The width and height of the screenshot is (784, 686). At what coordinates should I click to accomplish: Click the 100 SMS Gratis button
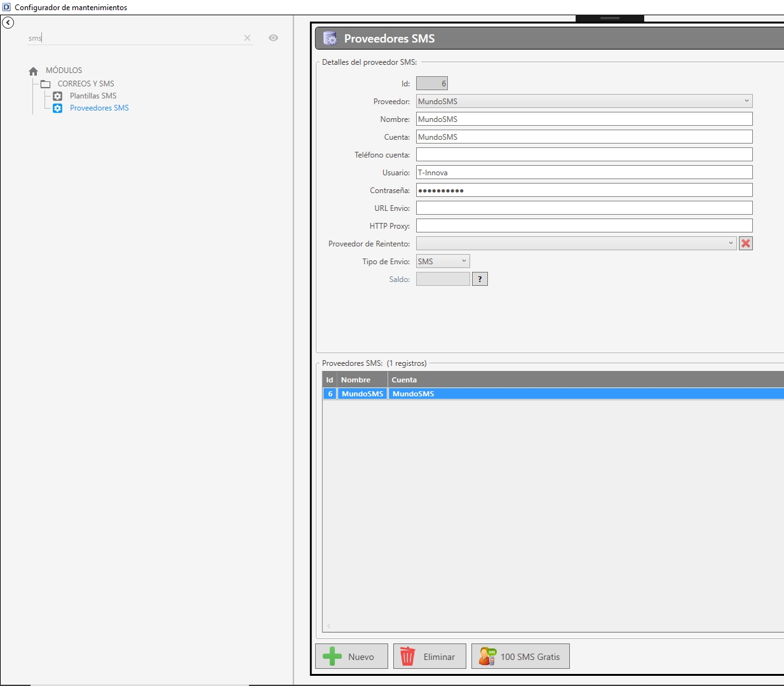tap(520, 656)
